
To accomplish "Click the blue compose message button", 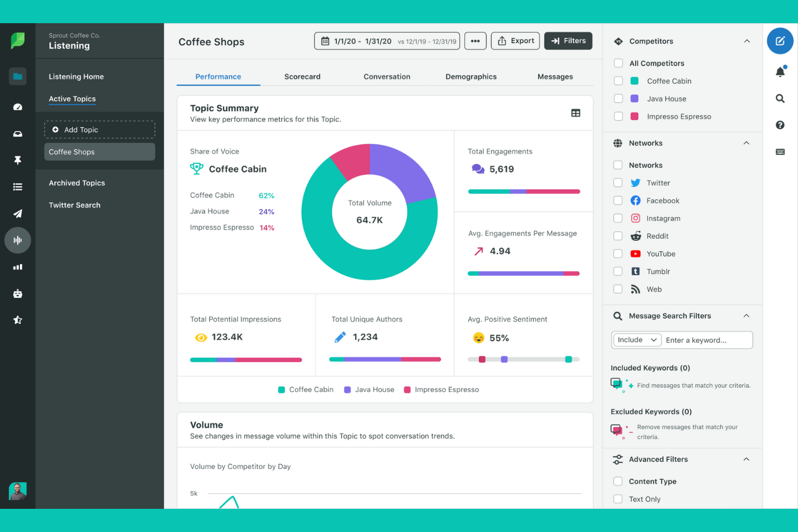I will [x=780, y=40].
